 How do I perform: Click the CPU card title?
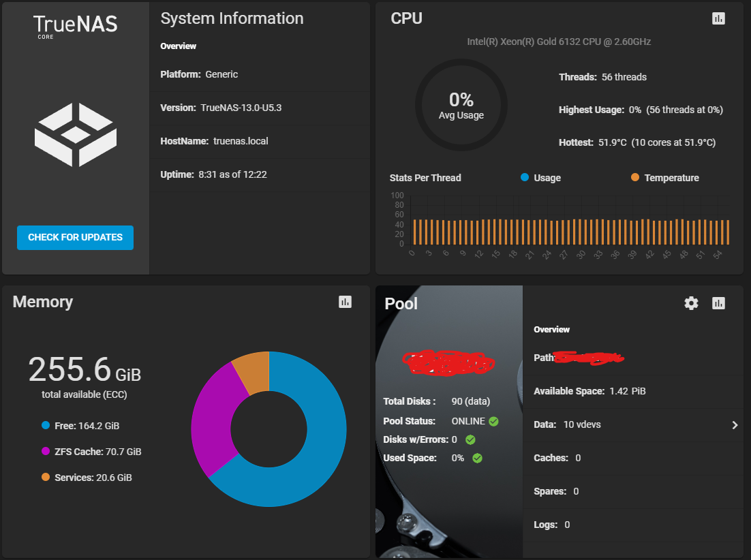(406, 18)
